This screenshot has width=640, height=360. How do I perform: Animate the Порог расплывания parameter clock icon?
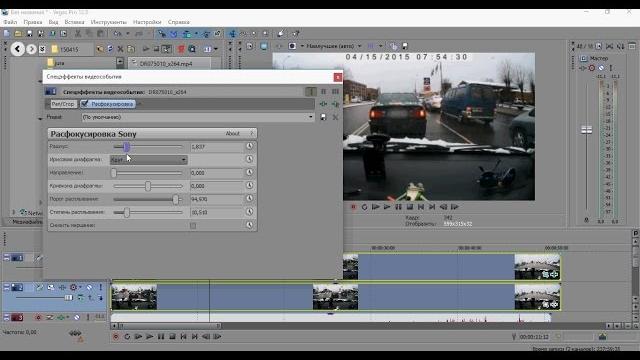pyautogui.click(x=249, y=199)
